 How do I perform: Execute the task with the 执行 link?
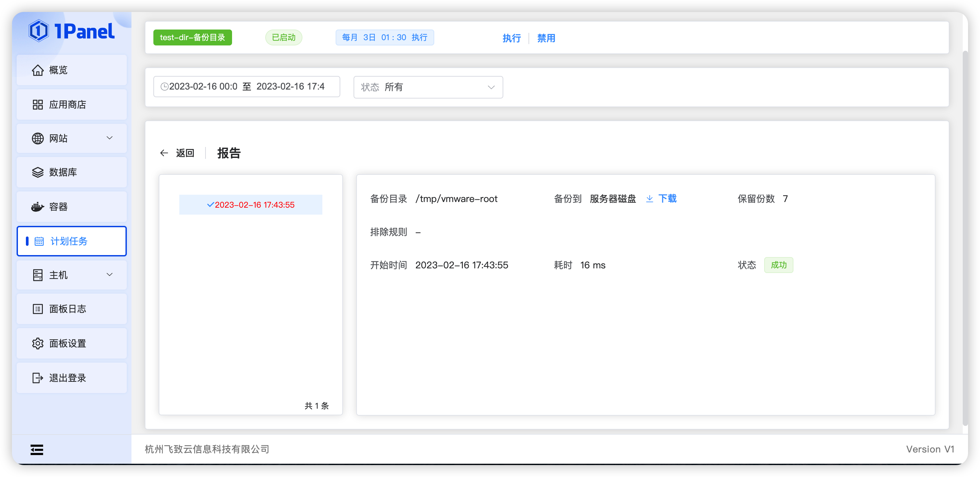pyautogui.click(x=511, y=38)
